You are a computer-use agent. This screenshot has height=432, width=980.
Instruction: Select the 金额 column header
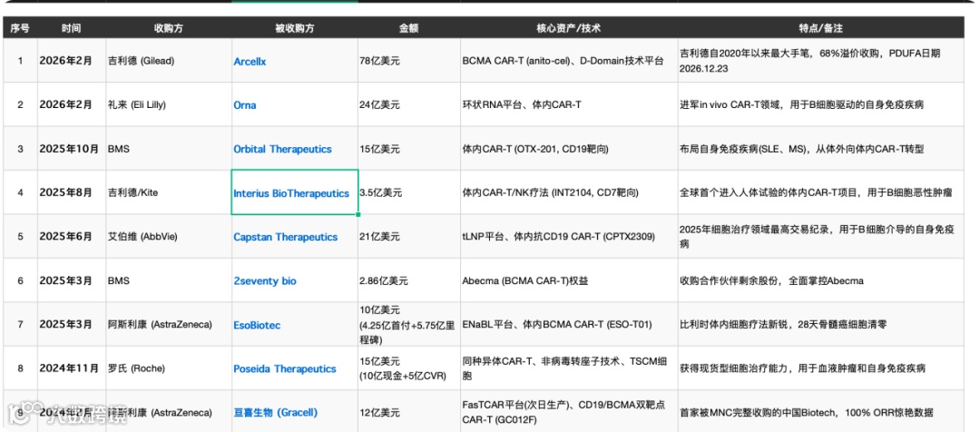click(x=408, y=28)
